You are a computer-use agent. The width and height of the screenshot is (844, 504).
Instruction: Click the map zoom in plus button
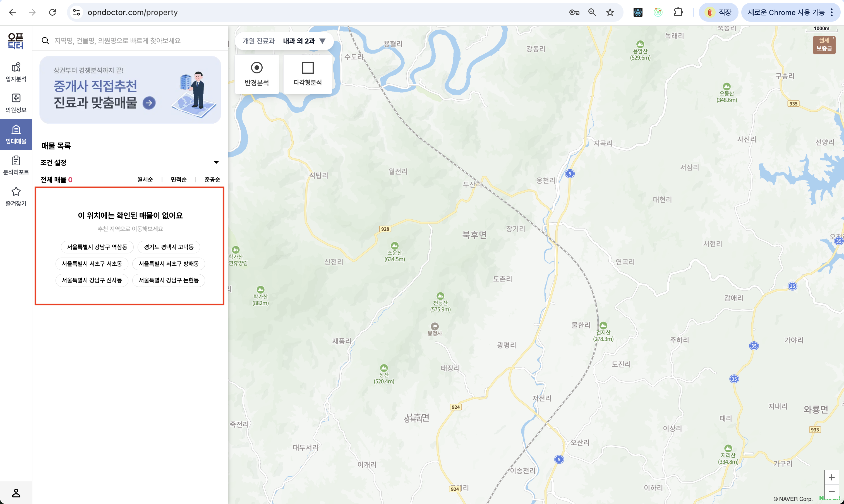(x=831, y=477)
